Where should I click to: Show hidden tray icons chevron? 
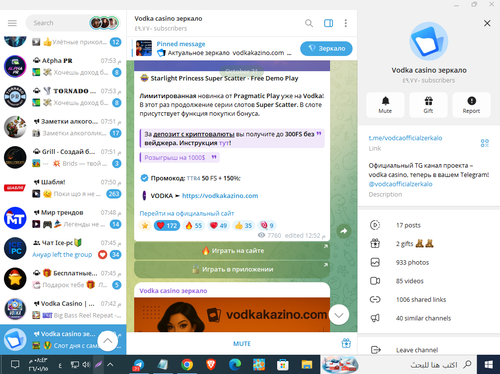[110, 365]
